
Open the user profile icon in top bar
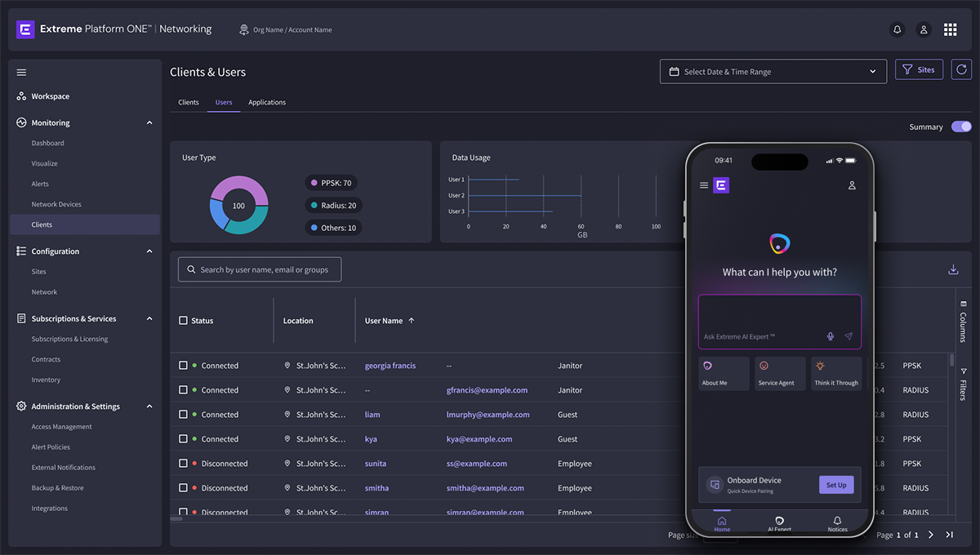(x=924, y=29)
